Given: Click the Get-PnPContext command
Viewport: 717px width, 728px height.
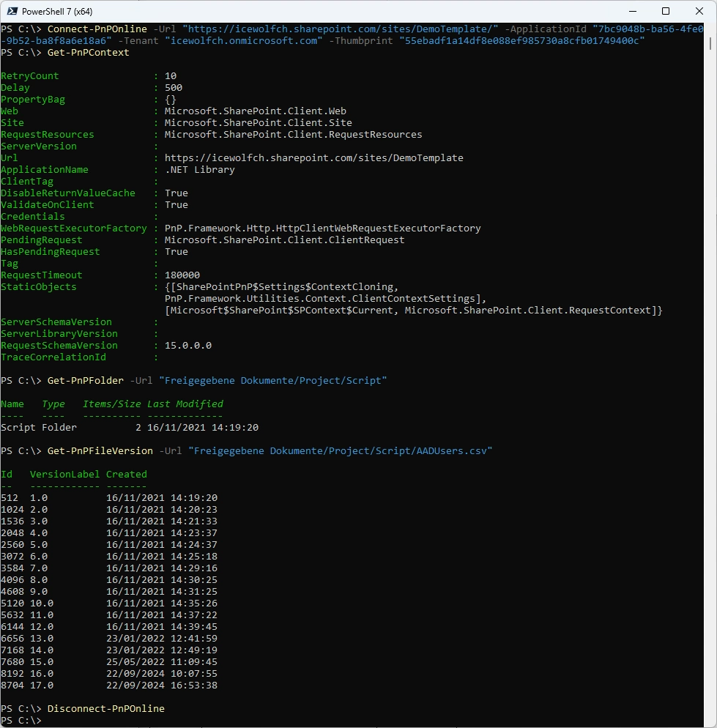Looking at the screenshot, I should pyautogui.click(x=88, y=53).
